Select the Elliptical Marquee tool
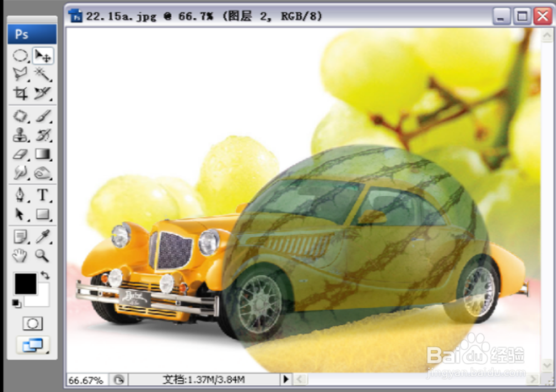 tap(21, 56)
